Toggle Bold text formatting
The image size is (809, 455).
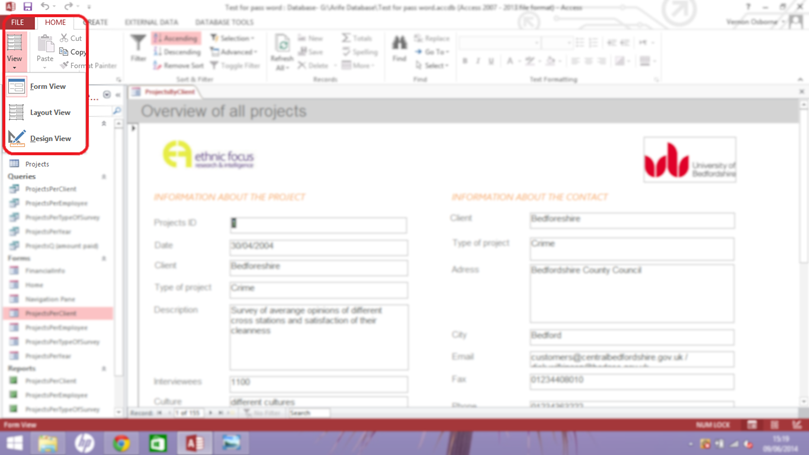coord(465,61)
